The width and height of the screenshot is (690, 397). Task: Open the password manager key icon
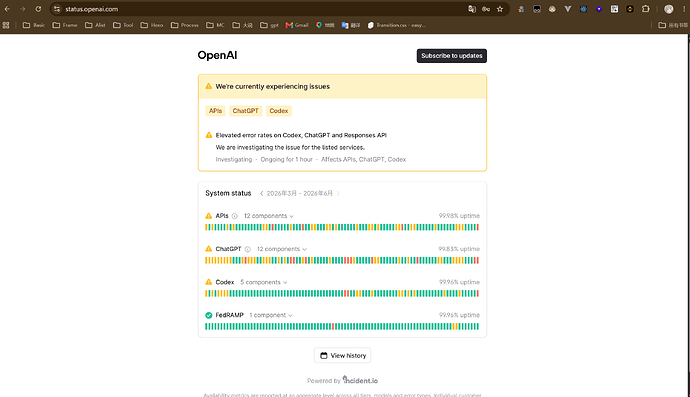click(x=486, y=9)
